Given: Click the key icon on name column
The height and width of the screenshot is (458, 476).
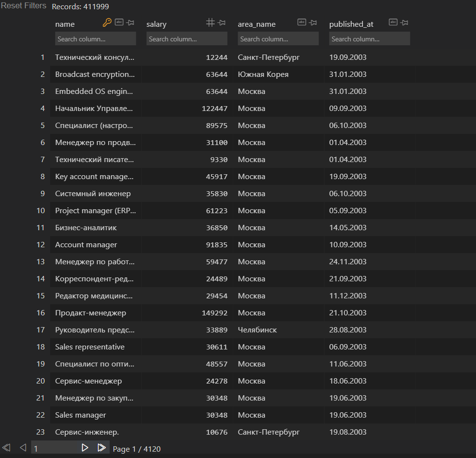Looking at the screenshot, I should 107,22.
